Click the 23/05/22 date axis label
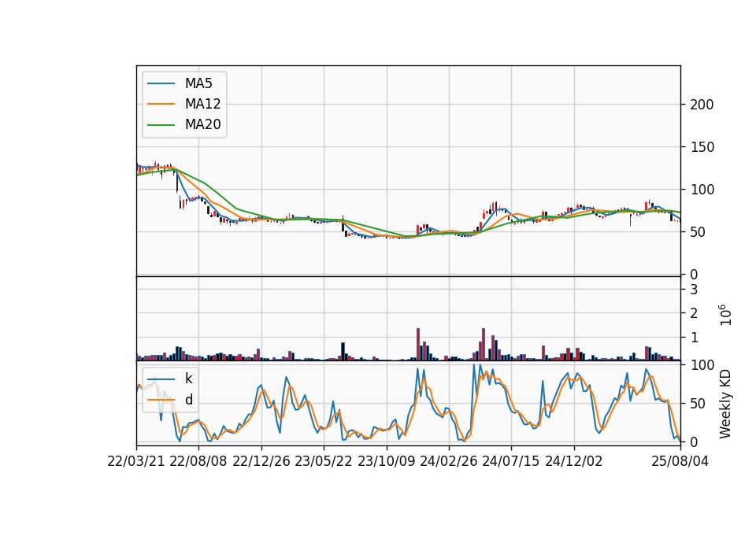The image size is (756, 543). pos(324,461)
